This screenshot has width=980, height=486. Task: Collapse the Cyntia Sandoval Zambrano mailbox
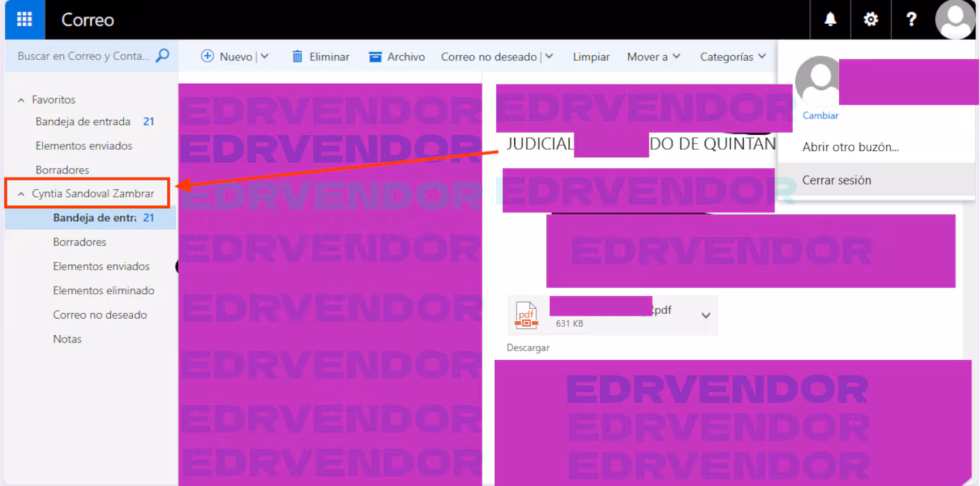pyautogui.click(x=21, y=194)
